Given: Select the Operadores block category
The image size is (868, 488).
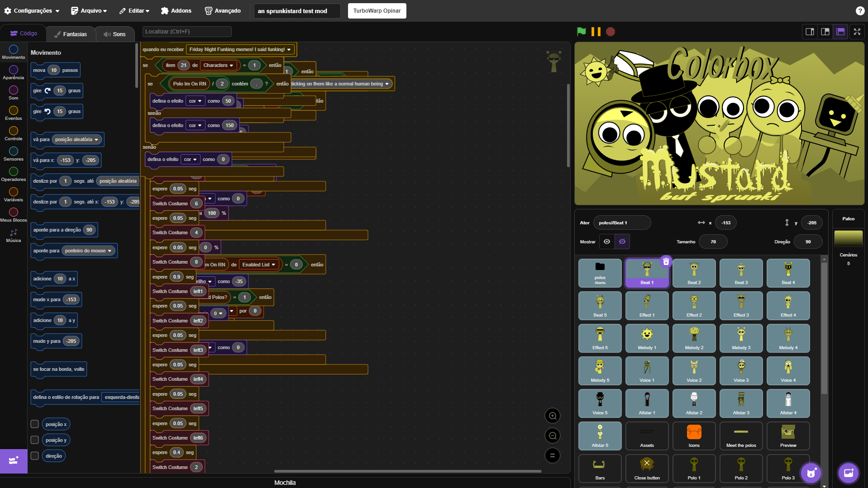Looking at the screenshot, I should (x=14, y=174).
